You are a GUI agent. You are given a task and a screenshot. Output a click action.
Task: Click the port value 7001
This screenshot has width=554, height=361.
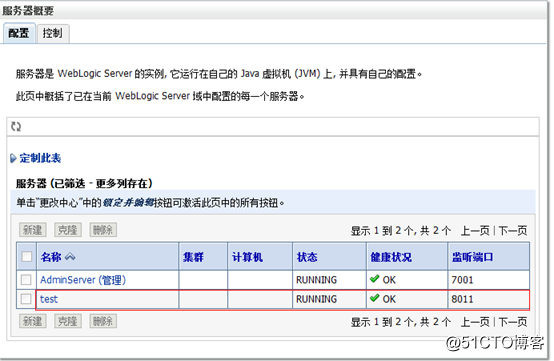[x=462, y=280]
